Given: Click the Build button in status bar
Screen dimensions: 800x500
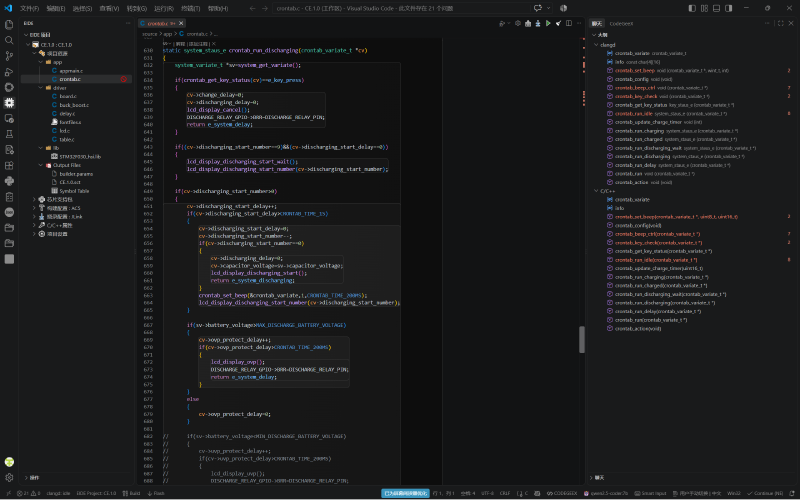Looking at the screenshot, I should click(132, 493).
